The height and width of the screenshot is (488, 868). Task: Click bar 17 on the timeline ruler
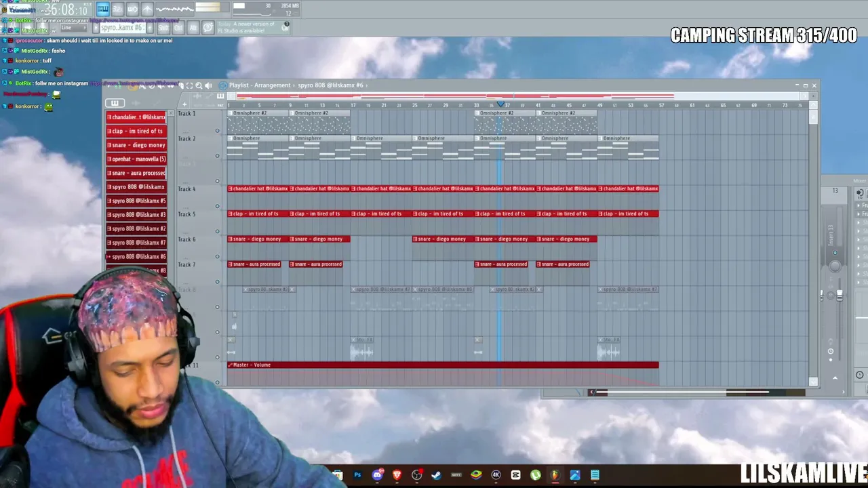coord(353,105)
